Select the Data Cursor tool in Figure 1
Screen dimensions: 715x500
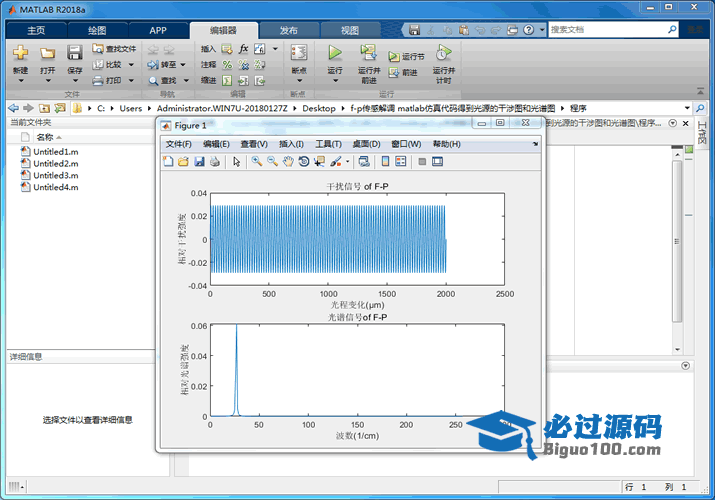pos(319,161)
